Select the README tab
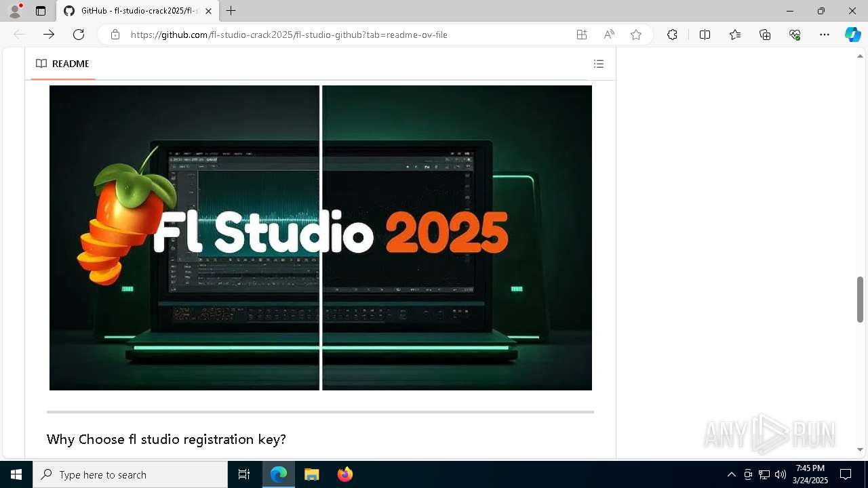Image resolution: width=868 pixels, height=488 pixels. 62,64
